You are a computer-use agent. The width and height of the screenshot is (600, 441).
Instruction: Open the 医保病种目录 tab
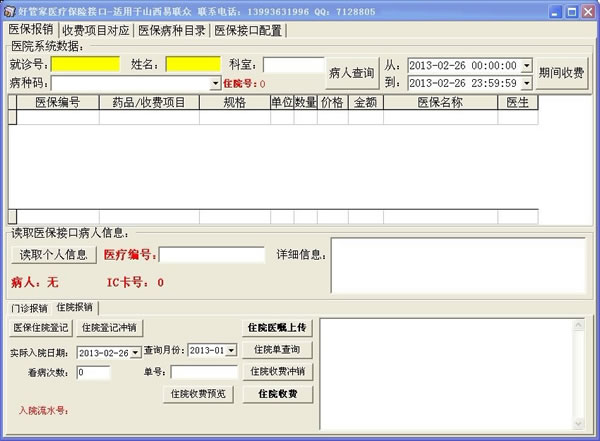(x=171, y=30)
